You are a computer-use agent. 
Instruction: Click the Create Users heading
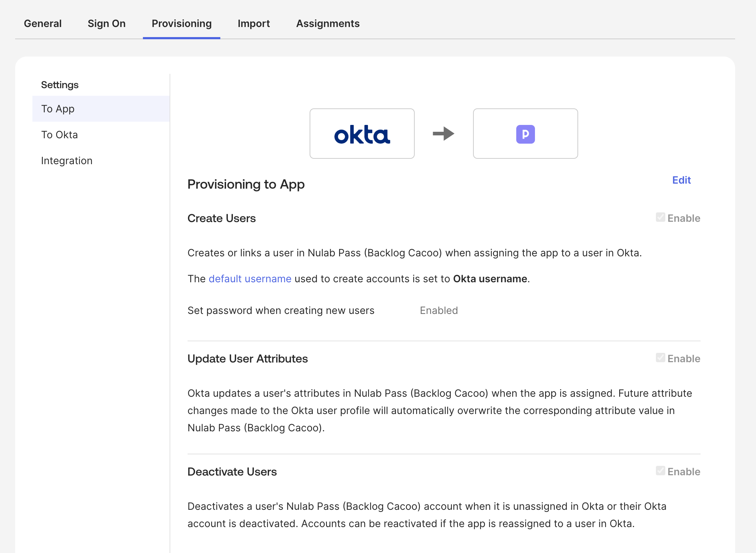[221, 218]
